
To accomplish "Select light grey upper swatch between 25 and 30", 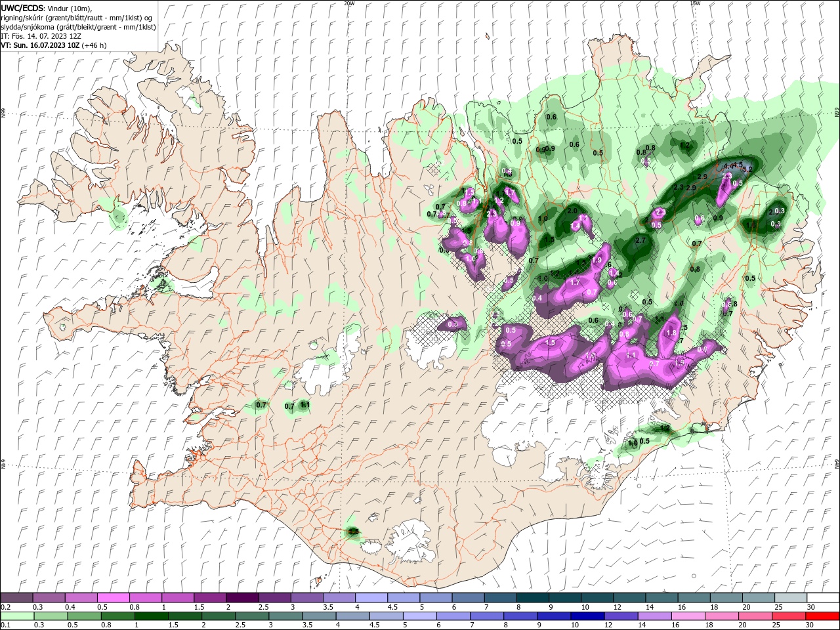I will pyautogui.click(x=790, y=597).
